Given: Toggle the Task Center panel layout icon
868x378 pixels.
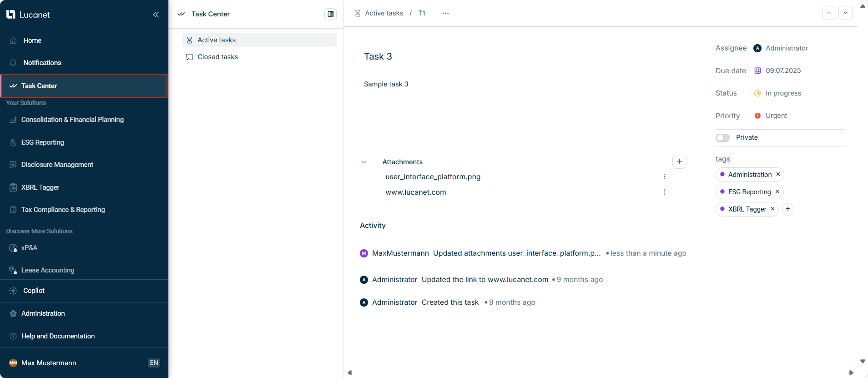Looking at the screenshot, I should 331,14.
